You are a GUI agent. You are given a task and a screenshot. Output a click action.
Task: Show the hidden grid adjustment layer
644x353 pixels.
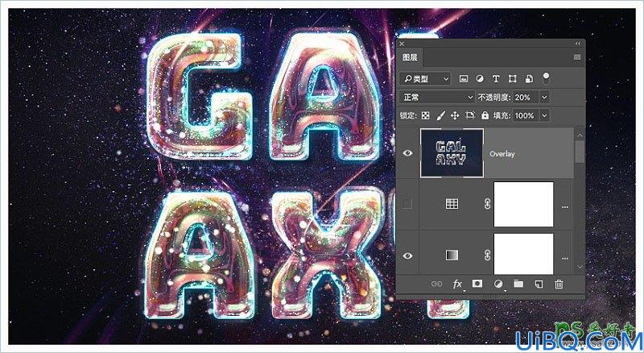point(407,204)
